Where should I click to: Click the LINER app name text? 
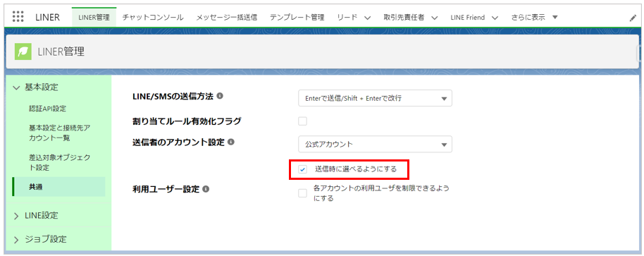(x=48, y=17)
